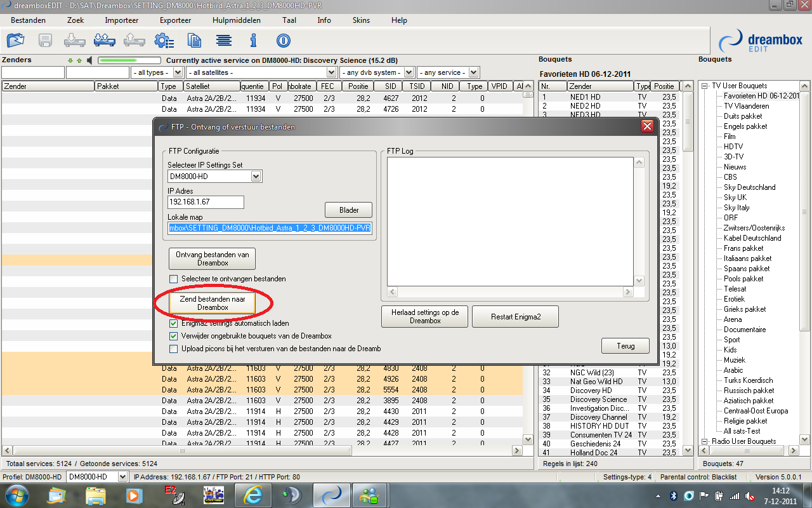812x508 pixels.
Task: Click the E2 satellite dish taskbar icon
Action: 174,495
